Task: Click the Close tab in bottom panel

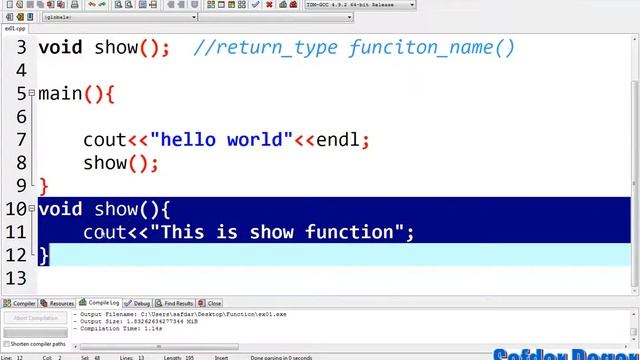Action: click(210, 303)
